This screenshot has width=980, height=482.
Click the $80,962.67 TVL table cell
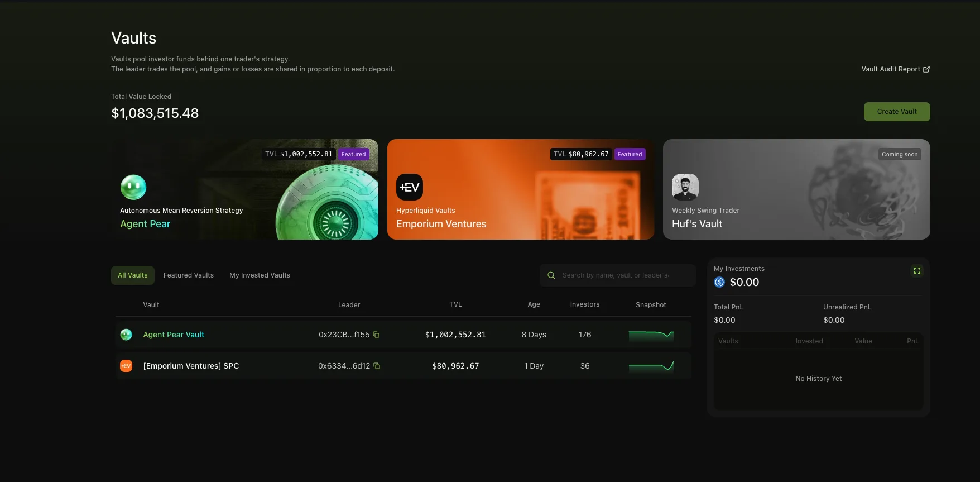pyautogui.click(x=455, y=366)
